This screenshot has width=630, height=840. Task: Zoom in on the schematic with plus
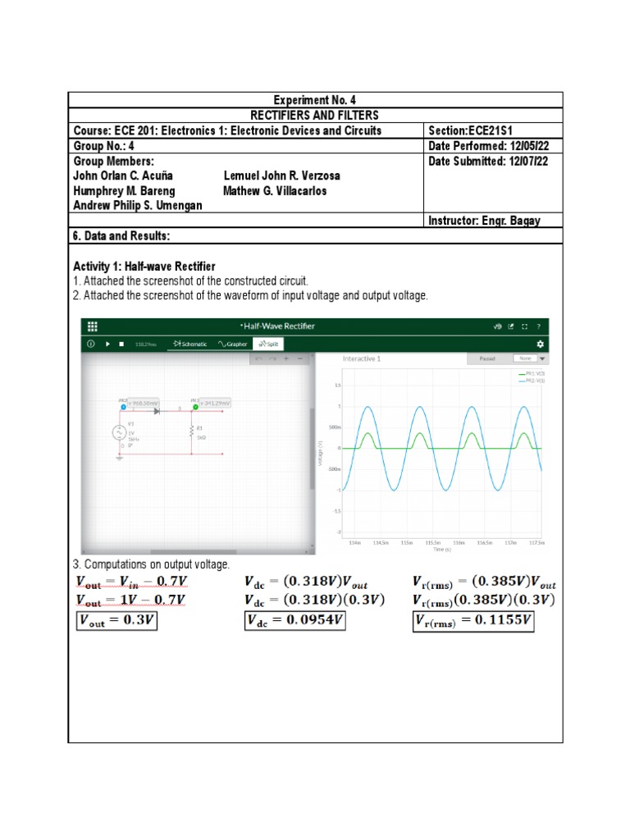(x=286, y=358)
